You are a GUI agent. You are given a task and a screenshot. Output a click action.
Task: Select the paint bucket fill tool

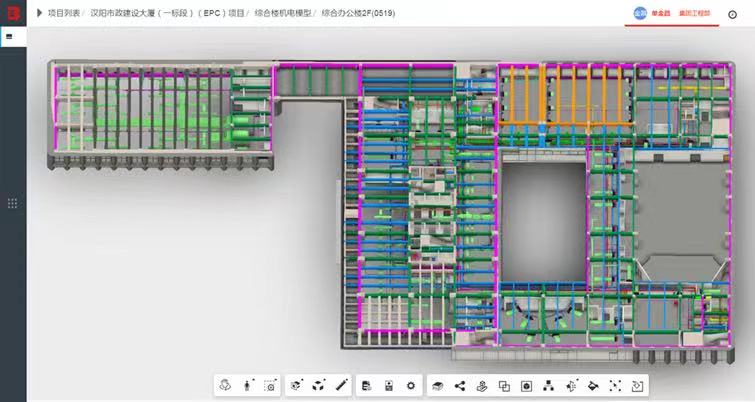click(x=593, y=385)
